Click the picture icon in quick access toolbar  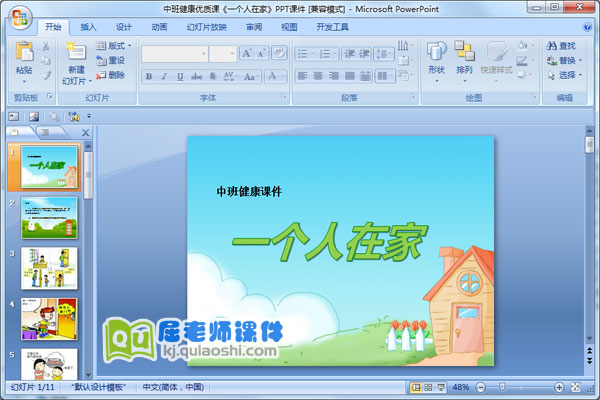pyautogui.click(x=34, y=116)
